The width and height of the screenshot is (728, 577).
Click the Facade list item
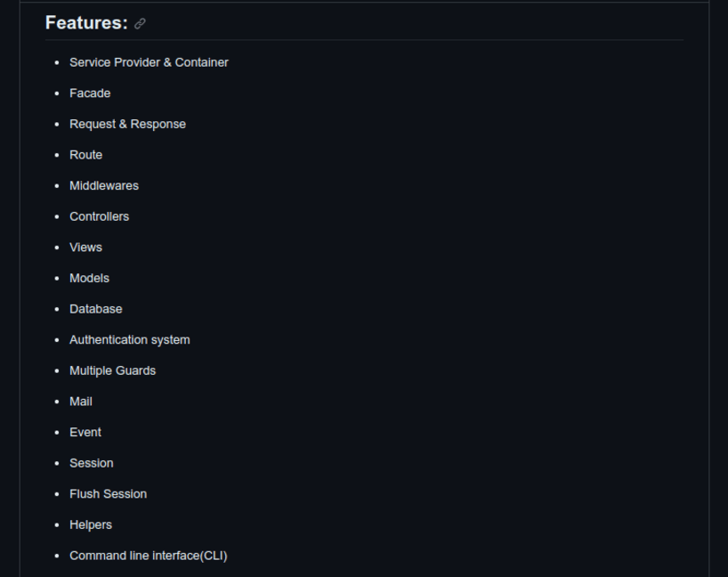coord(90,93)
